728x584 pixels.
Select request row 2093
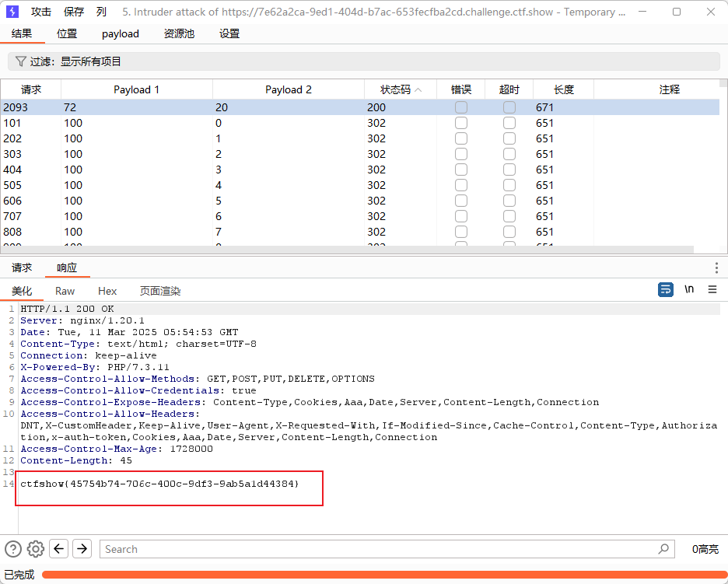pyautogui.click(x=360, y=107)
